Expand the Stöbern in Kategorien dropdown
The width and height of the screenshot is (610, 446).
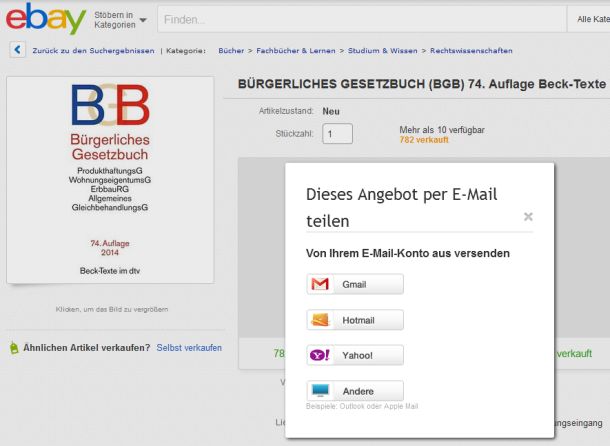point(120,20)
